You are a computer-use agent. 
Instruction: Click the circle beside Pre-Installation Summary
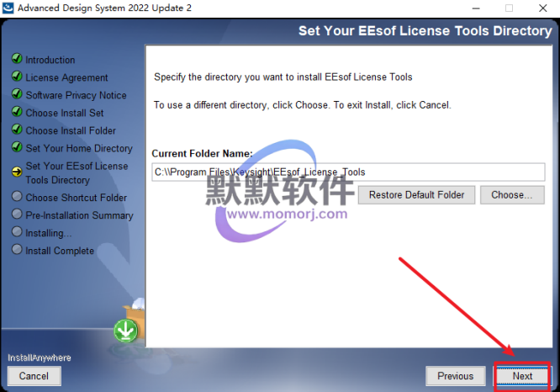tap(17, 214)
